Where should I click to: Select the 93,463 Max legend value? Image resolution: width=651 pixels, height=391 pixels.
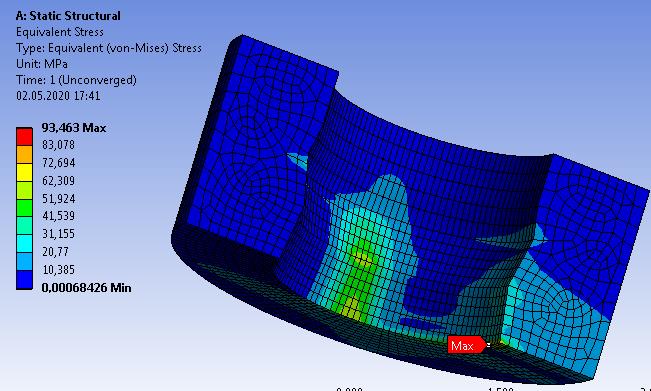click(x=74, y=128)
